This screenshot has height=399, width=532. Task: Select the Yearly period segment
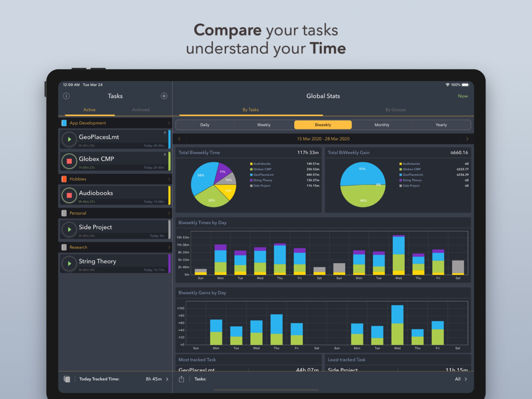tap(441, 125)
